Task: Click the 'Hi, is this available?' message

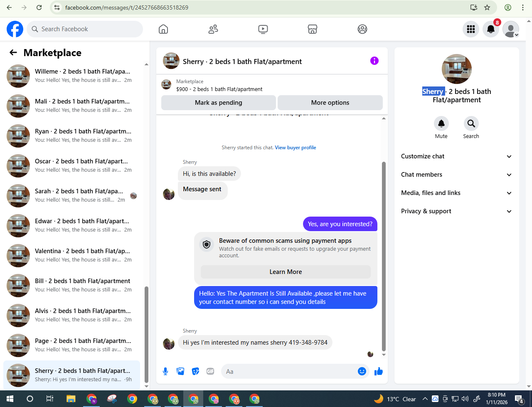Action: click(x=209, y=174)
